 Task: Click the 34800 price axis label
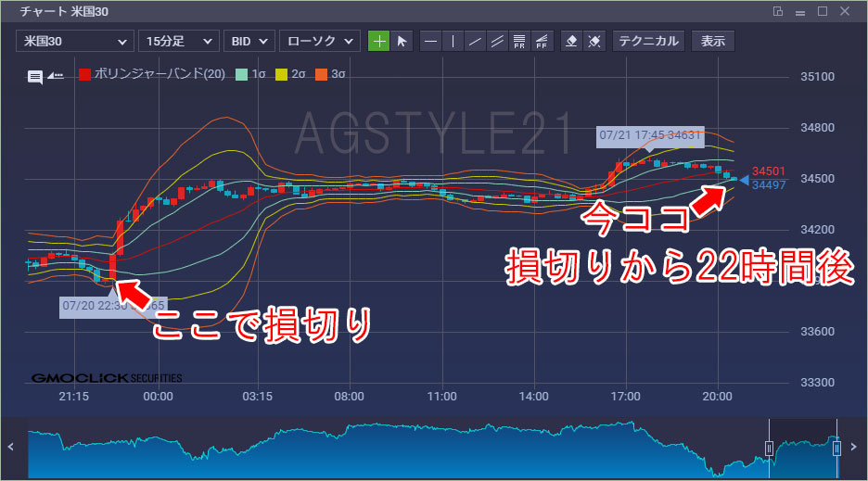coord(817,128)
